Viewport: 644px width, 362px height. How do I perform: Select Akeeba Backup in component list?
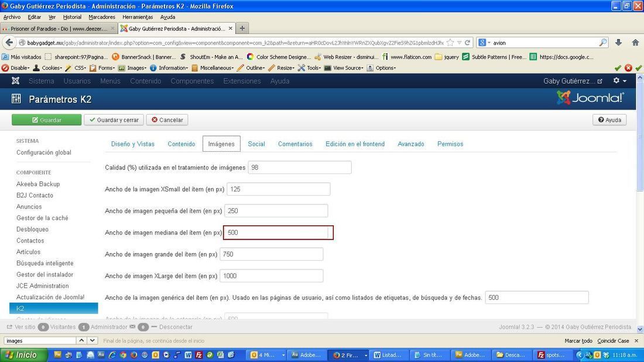38,184
